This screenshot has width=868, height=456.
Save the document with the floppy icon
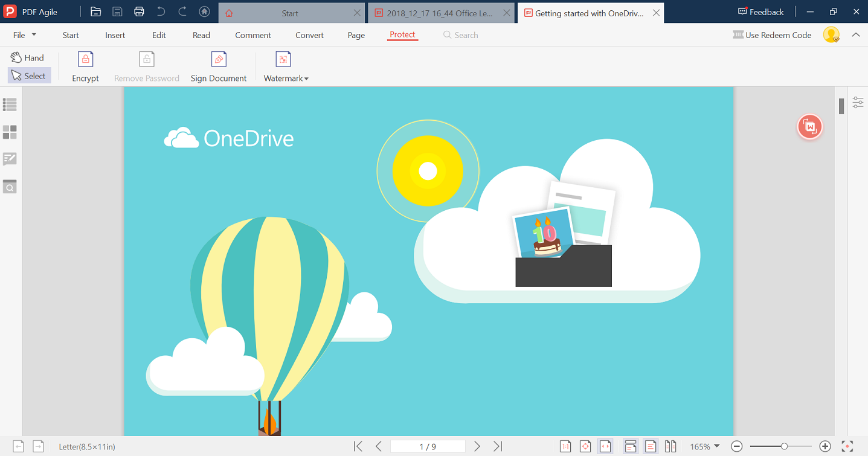tap(118, 11)
